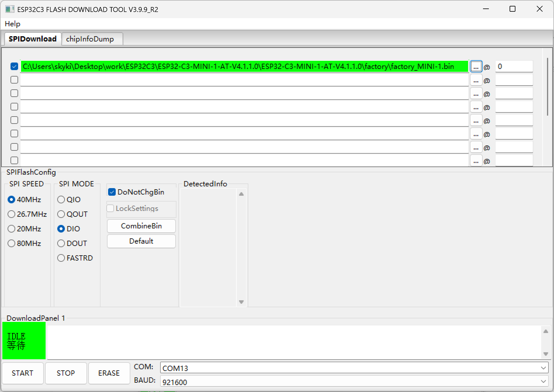Viewport: 554px width, 392px height.
Task: Check the checkbox on the second firmware row
Action: click(14, 79)
